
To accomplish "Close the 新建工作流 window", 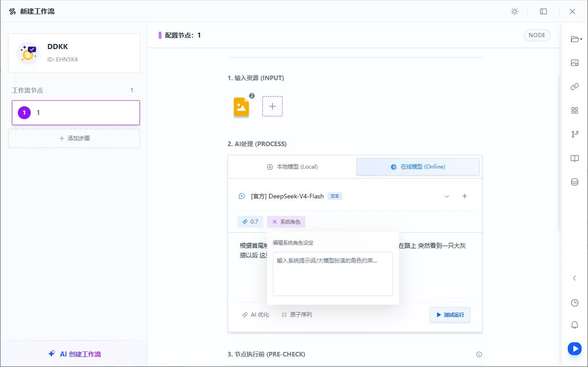I will (572, 11).
